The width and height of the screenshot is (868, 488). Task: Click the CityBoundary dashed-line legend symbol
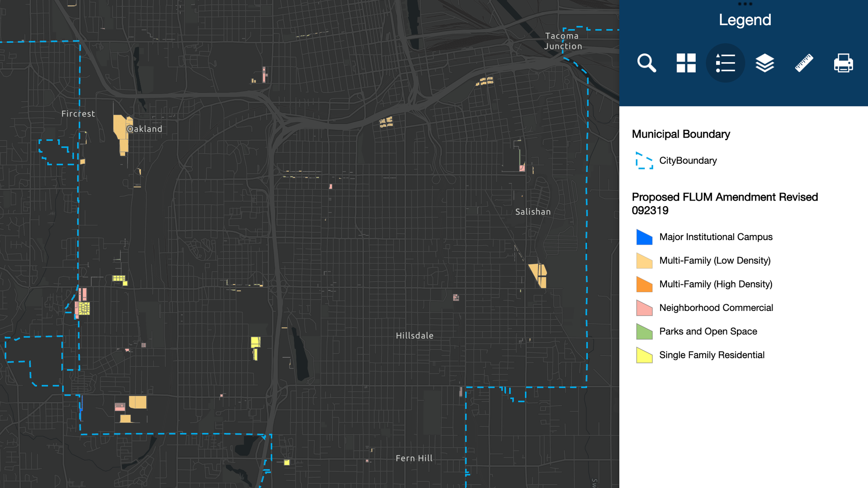coord(644,160)
